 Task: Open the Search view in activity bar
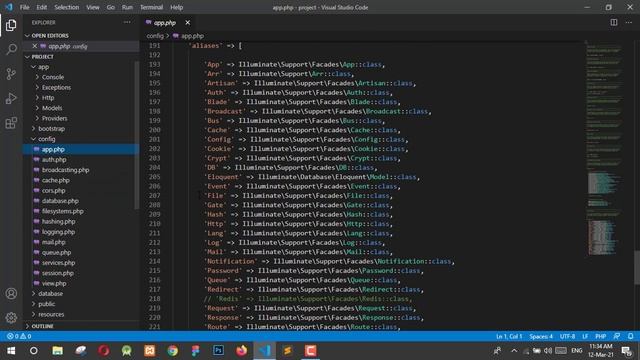click(11, 49)
